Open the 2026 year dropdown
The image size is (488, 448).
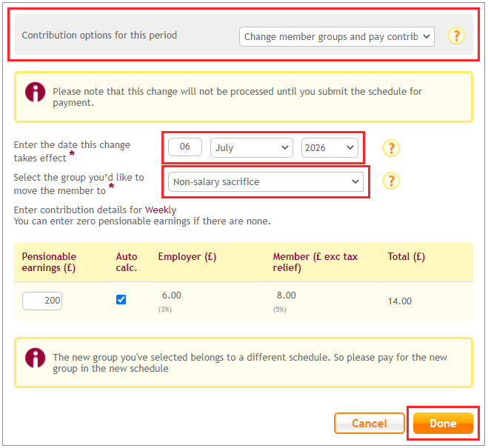[x=330, y=147]
